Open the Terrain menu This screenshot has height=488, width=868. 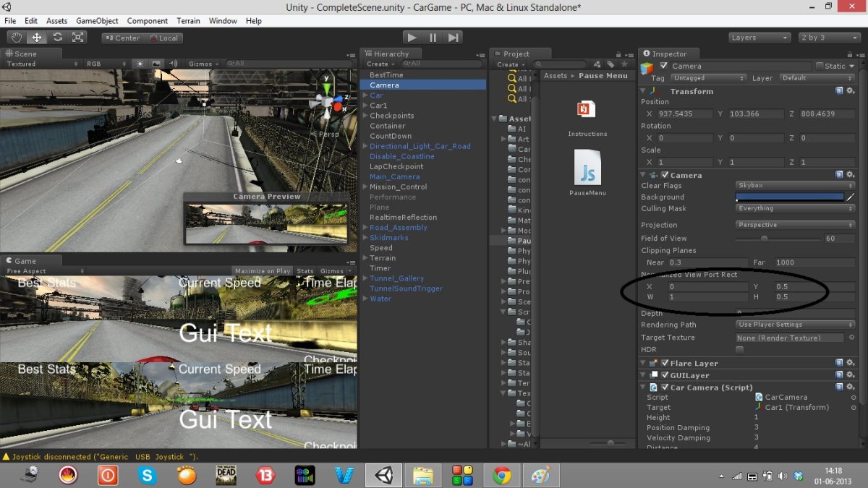tap(189, 21)
